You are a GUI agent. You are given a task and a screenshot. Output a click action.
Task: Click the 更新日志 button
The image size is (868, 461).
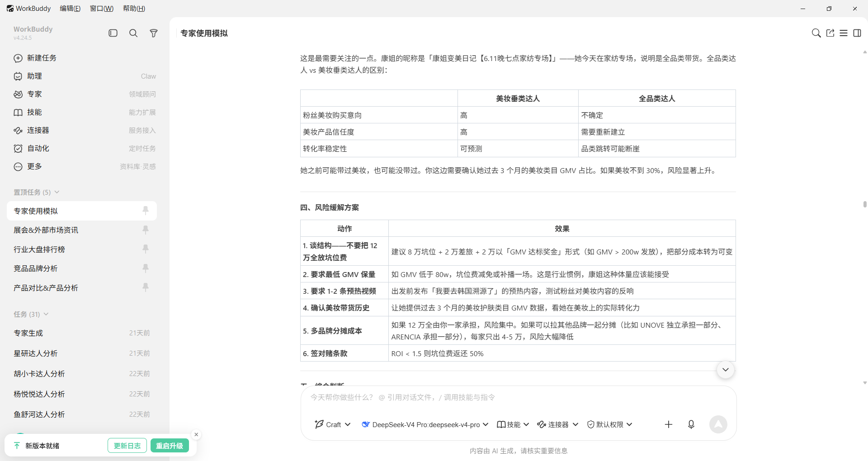click(x=127, y=446)
